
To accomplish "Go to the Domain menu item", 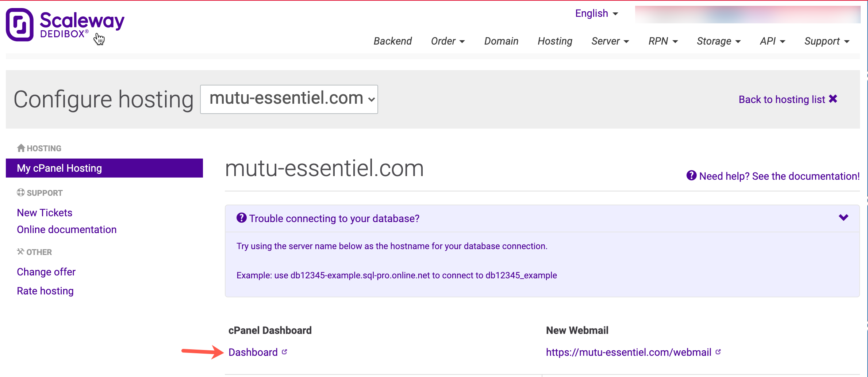I will click(x=501, y=41).
